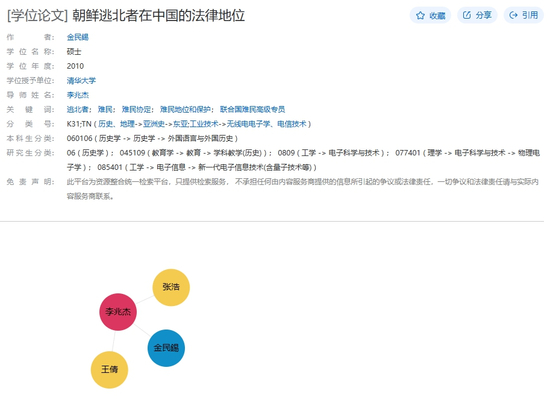Click the 分享 share icon
559x403 pixels.
click(467, 15)
